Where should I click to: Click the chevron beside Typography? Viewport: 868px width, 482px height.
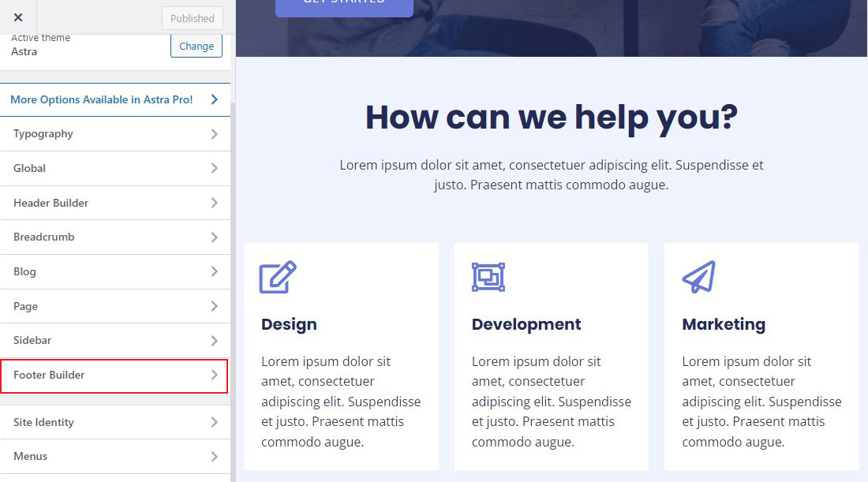[214, 134]
